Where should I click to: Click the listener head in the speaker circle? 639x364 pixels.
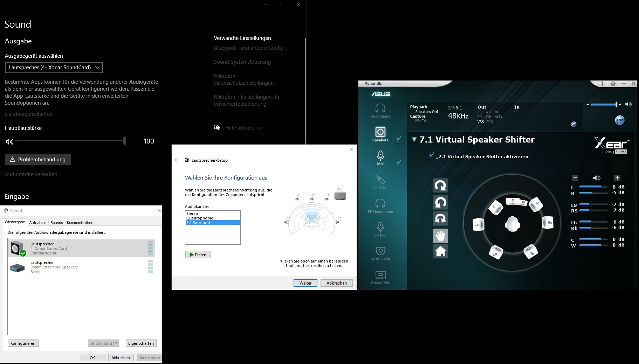(513, 224)
